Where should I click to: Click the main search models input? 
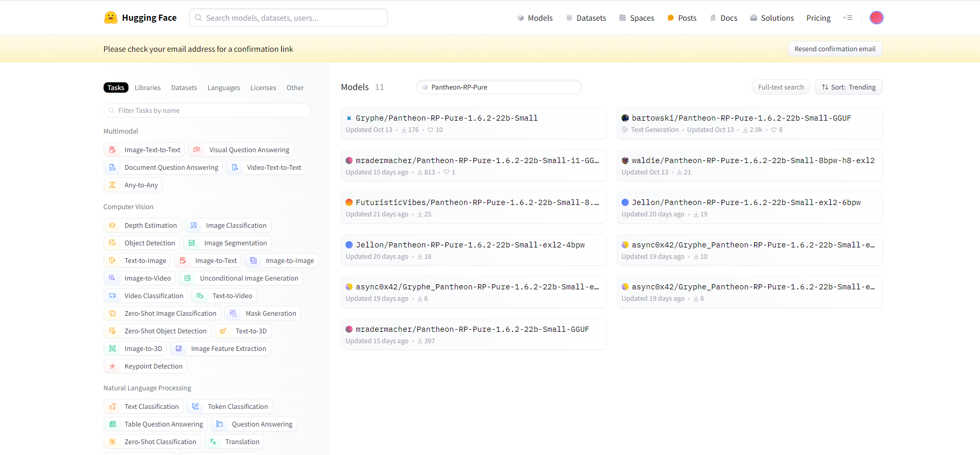click(x=289, y=18)
